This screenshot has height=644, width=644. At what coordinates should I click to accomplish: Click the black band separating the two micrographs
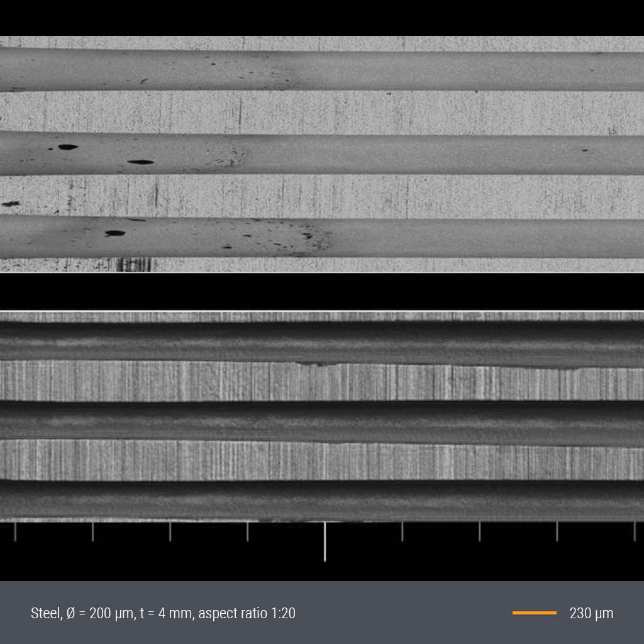coord(322,292)
